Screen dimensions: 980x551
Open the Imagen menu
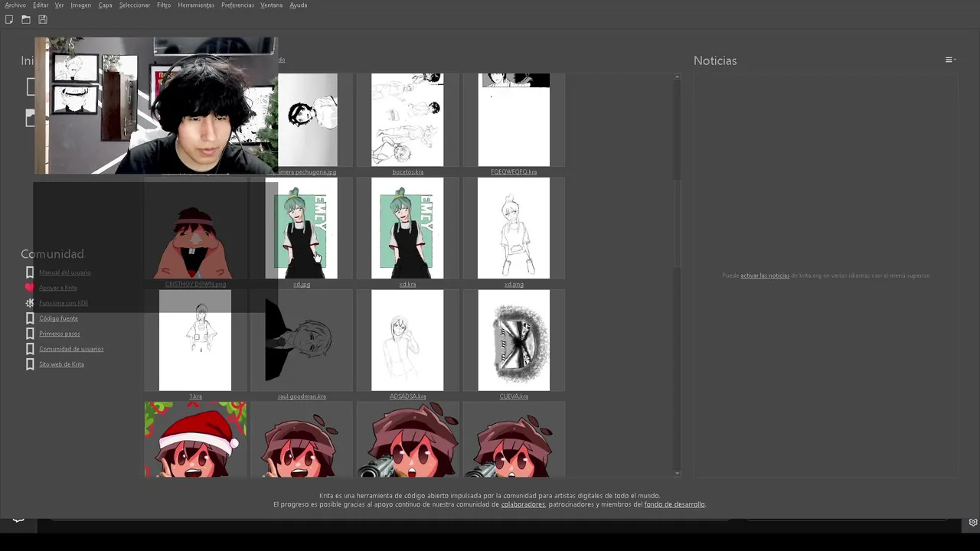[x=80, y=5]
